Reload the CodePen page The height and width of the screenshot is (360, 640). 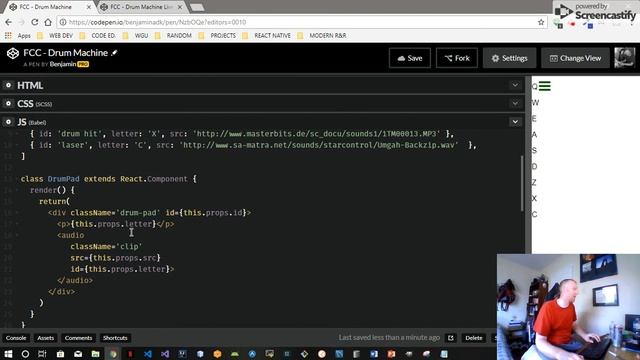click(35, 22)
